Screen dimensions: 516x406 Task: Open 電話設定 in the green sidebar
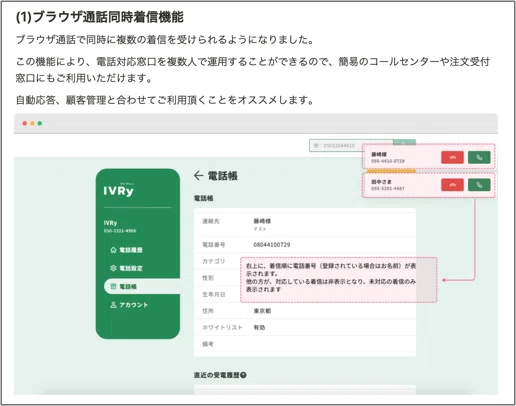pyautogui.click(x=127, y=268)
